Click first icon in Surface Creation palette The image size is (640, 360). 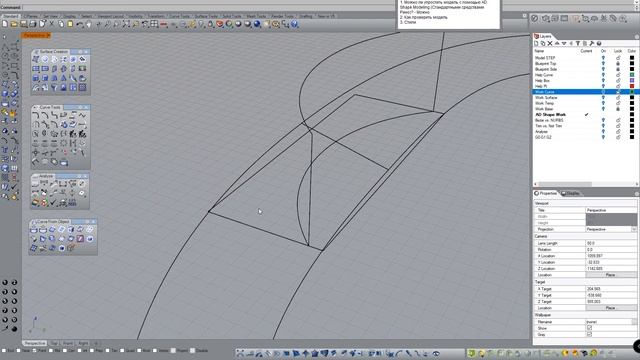point(36,59)
